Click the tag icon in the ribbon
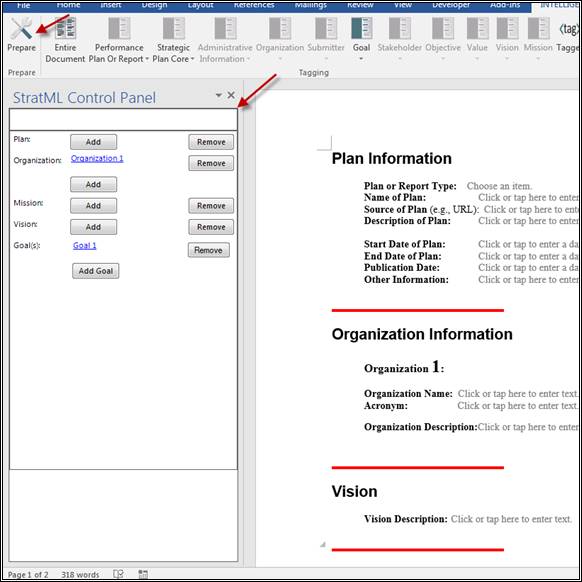The height and width of the screenshot is (582, 582). pyautogui.click(x=570, y=29)
